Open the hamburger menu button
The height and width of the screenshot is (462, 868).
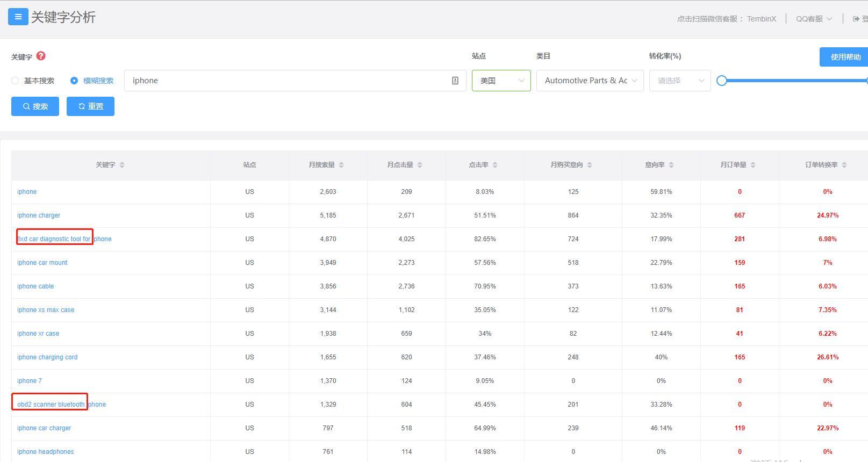18,17
